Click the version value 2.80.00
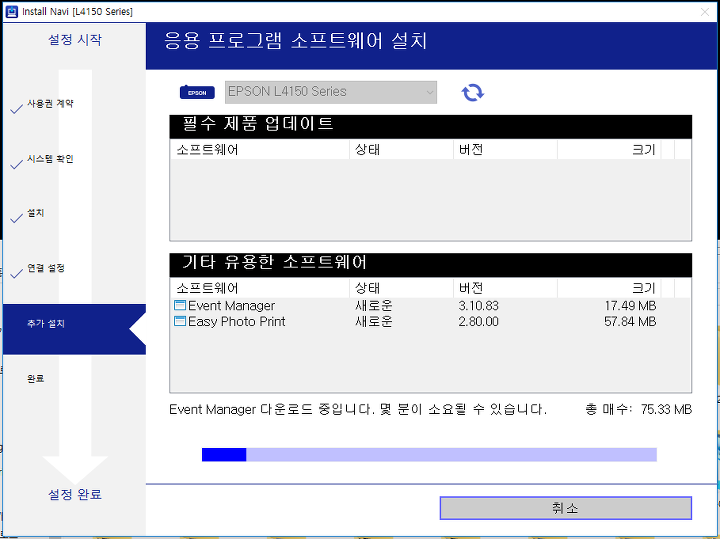The width and height of the screenshot is (720, 539). (x=478, y=321)
